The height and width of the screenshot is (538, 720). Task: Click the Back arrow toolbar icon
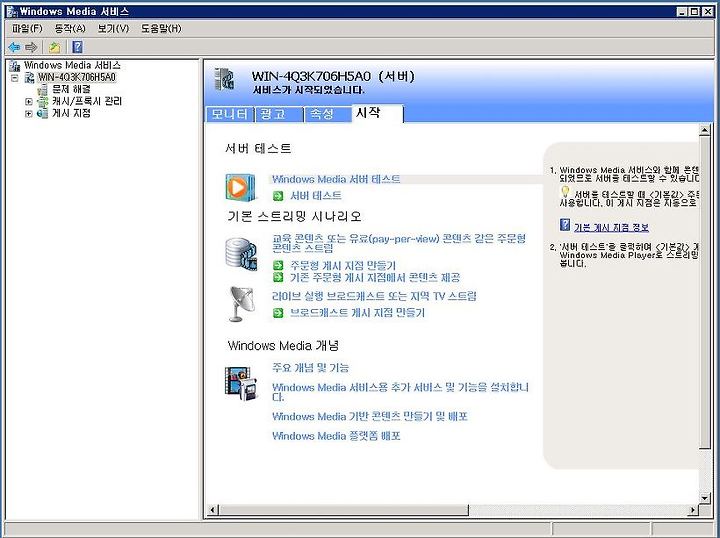(14, 47)
